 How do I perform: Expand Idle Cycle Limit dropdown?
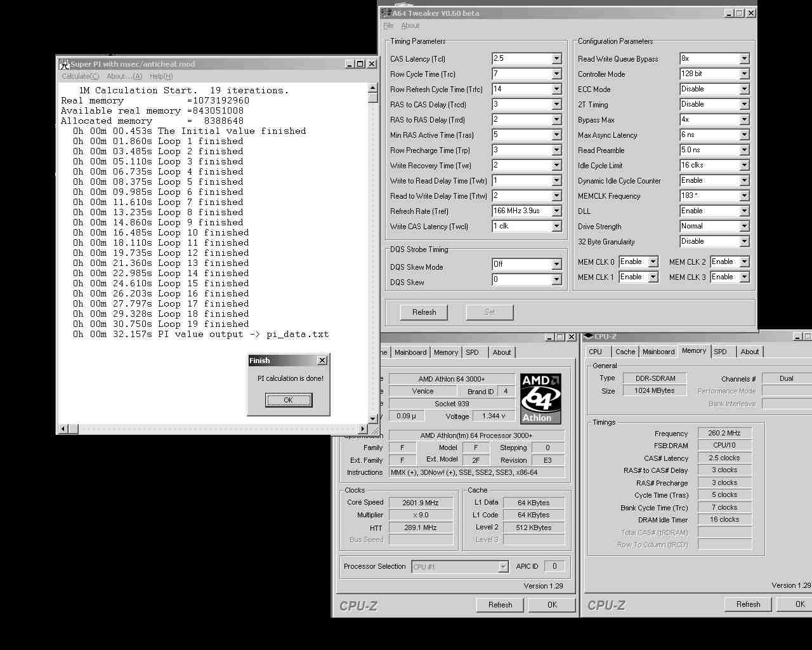coord(744,165)
